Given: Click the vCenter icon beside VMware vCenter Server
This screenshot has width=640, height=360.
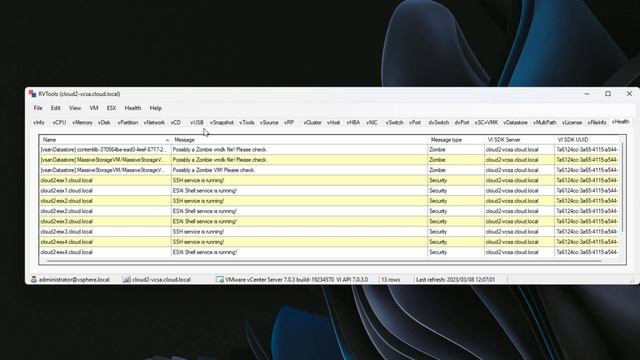Looking at the screenshot, I should [220, 280].
